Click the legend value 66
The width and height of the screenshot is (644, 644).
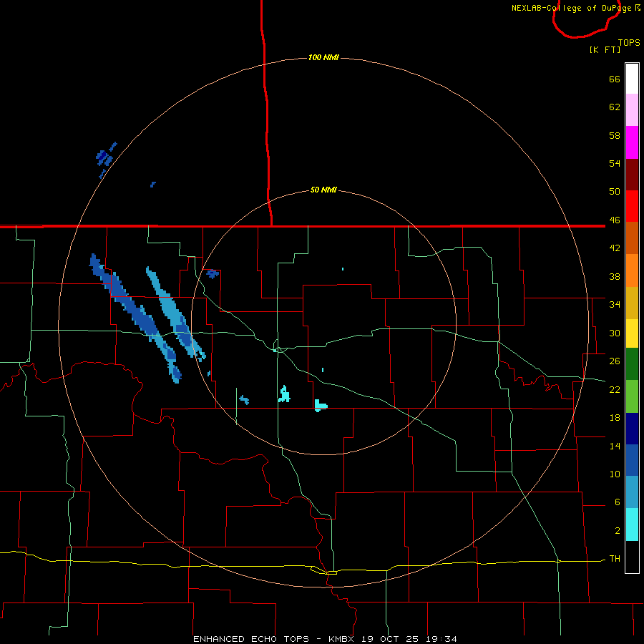(615, 79)
